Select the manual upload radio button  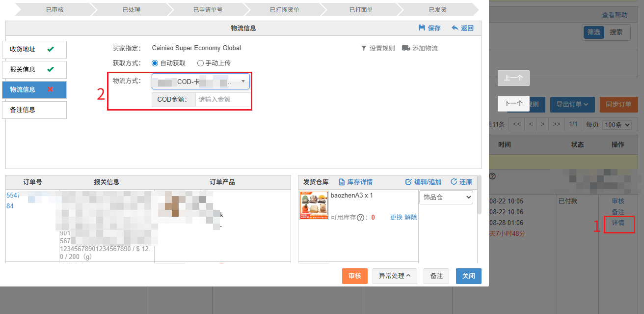(x=200, y=63)
